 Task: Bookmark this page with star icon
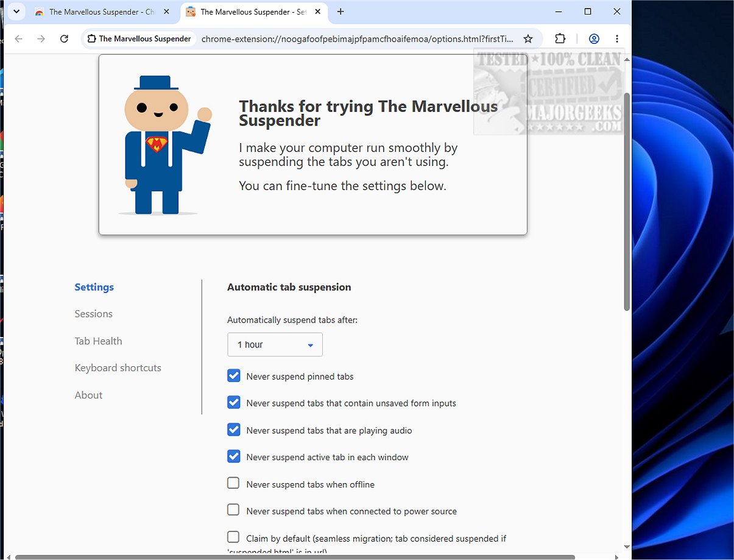[528, 39]
